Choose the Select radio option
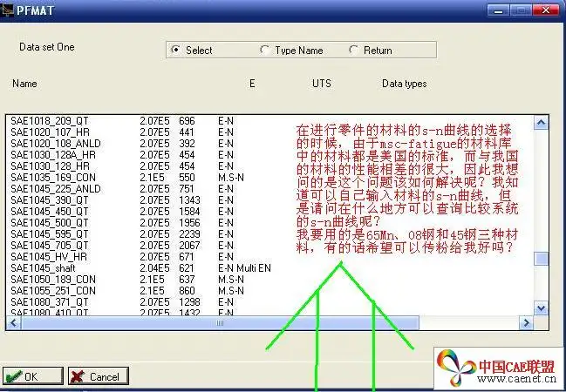Image resolution: width=566 pixels, height=392 pixels. point(176,50)
